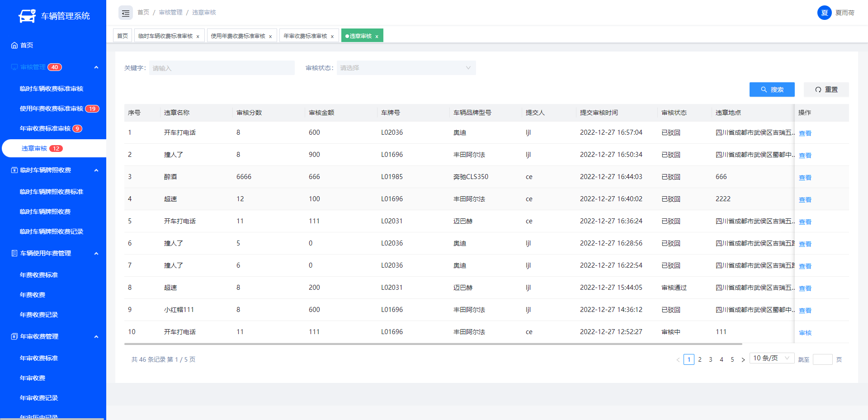Go to page 3 in pagination
This screenshot has height=420, width=868.
pos(711,359)
